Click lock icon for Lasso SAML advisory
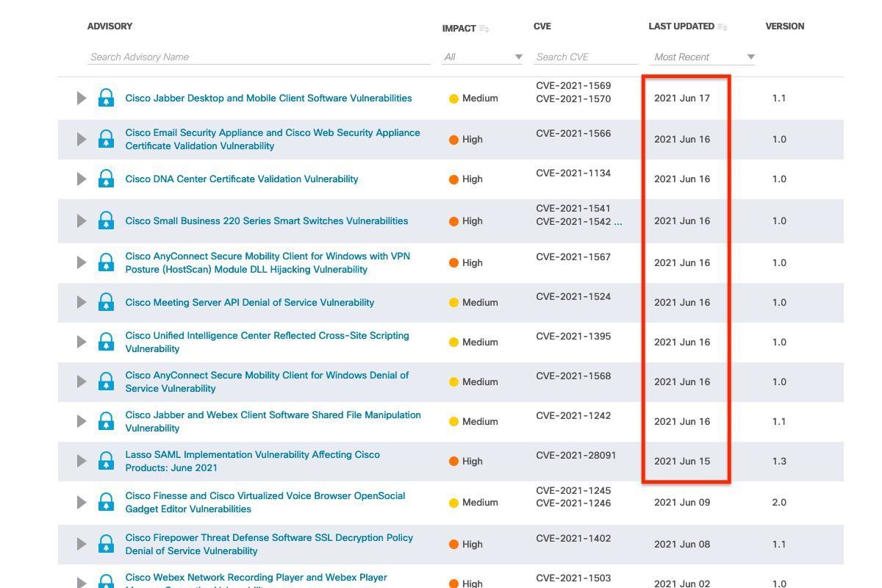Image resolution: width=882 pixels, height=588 pixels. click(x=106, y=461)
